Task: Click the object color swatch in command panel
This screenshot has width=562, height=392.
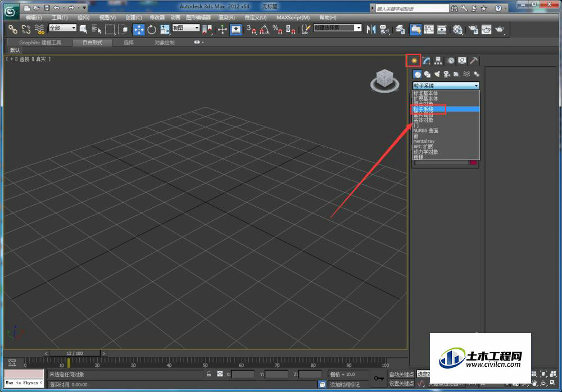Action: [473, 163]
